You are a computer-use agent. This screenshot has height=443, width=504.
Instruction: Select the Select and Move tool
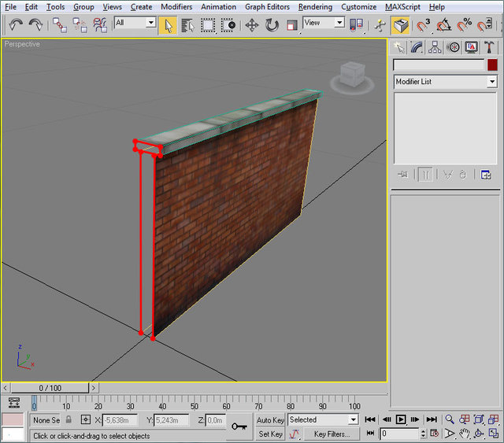coord(252,24)
